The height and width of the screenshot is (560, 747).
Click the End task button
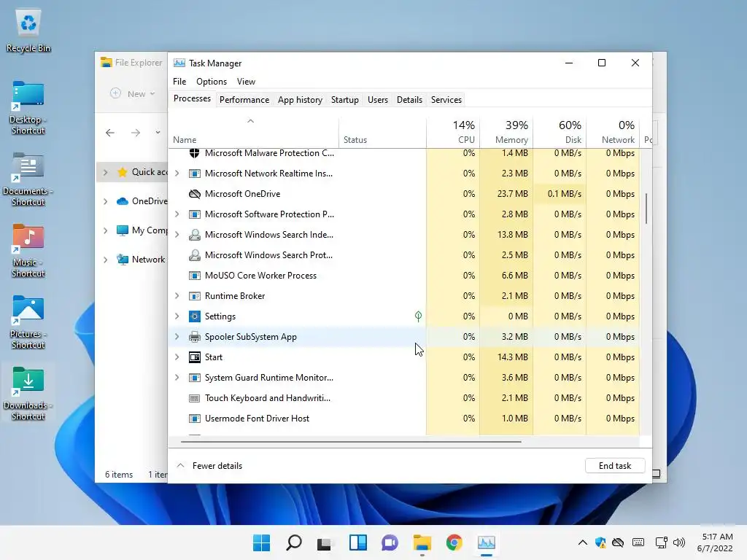click(615, 466)
